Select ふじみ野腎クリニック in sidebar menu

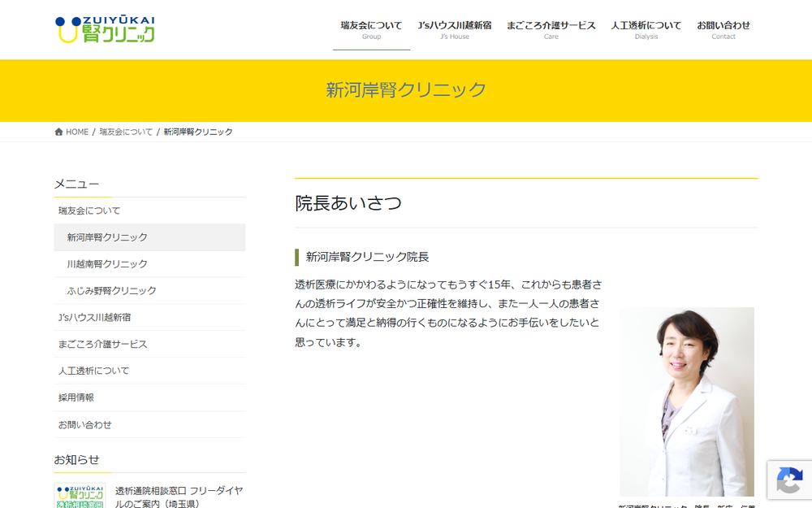tap(149, 291)
